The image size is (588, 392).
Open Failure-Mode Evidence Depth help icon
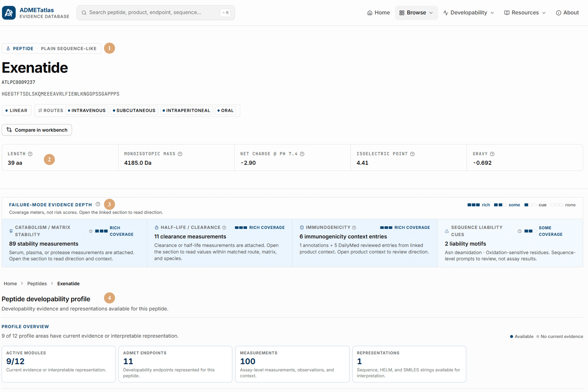click(98, 204)
